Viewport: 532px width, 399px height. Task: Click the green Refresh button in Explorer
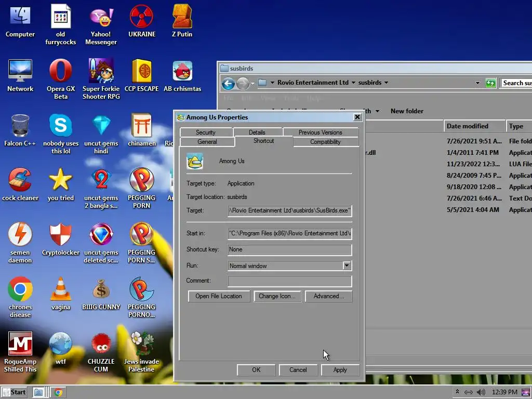pos(490,83)
